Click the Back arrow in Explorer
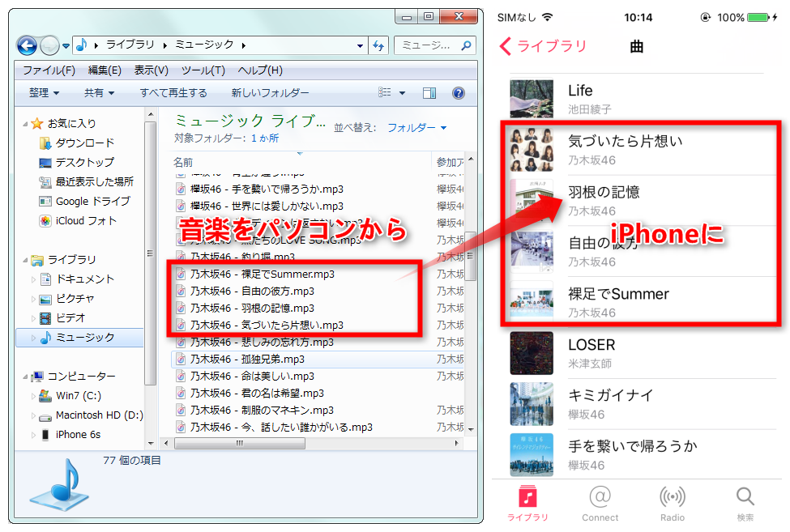The width and height of the screenshot is (790, 532). [27, 46]
